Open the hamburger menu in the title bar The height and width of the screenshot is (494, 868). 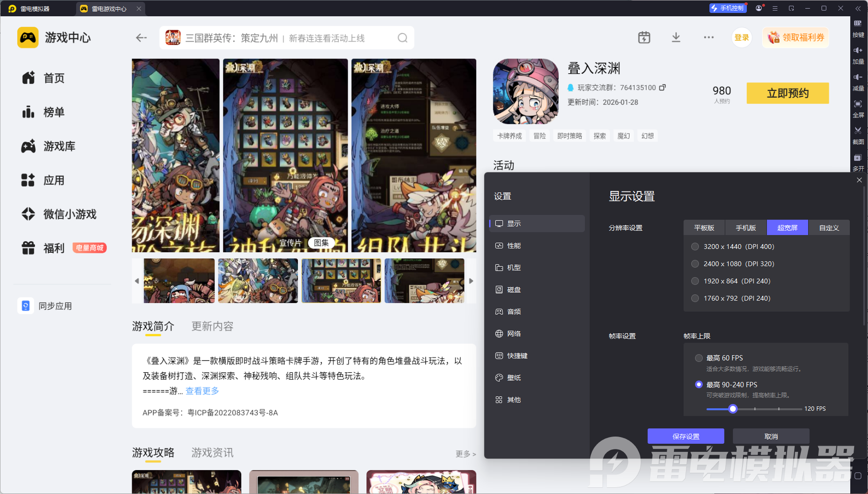coord(775,8)
